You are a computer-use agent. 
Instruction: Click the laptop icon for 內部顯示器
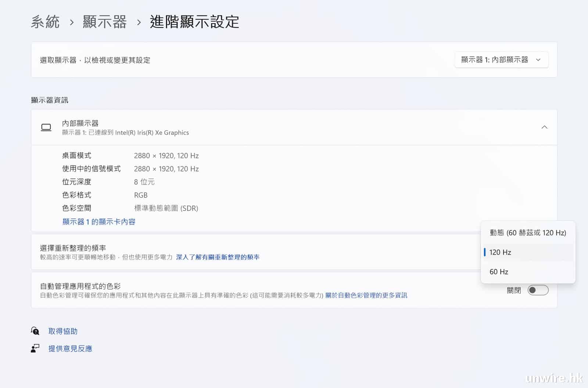pyautogui.click(x=46, y=127)
